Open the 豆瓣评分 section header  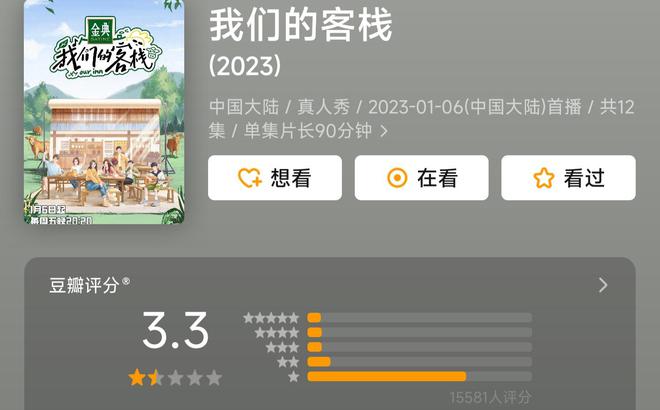(329, 285)
